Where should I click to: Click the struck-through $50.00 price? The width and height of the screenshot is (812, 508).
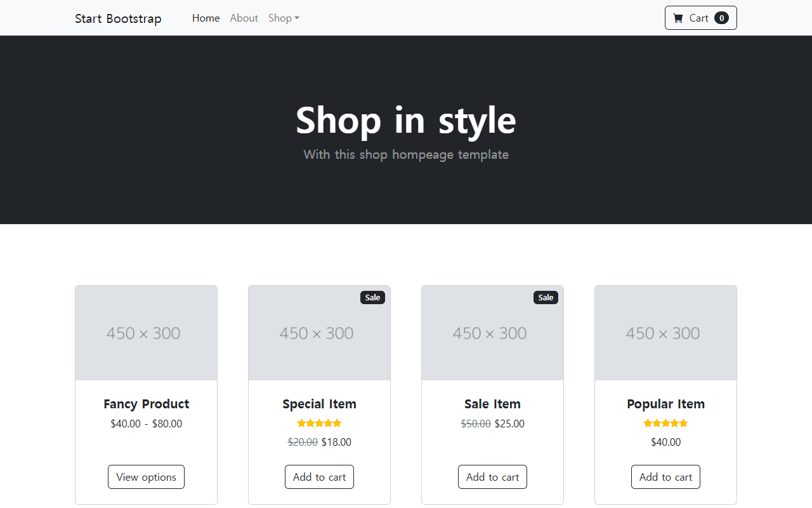click(x=476, y=424)
